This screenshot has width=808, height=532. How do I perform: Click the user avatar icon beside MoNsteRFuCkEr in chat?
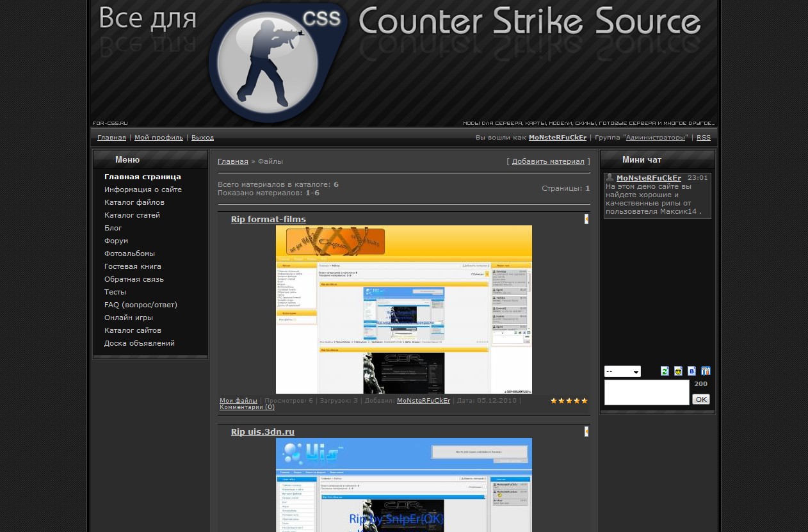[610, 178]
